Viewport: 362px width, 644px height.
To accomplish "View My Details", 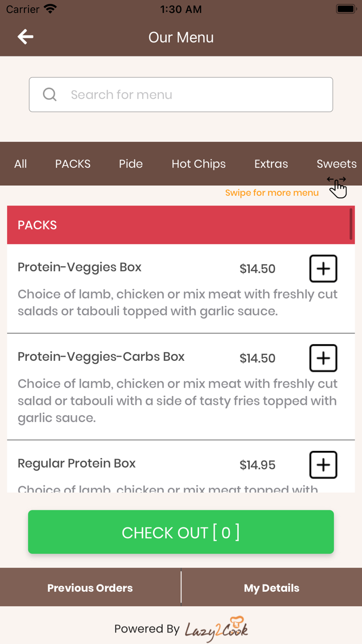I will click(271, 588).
